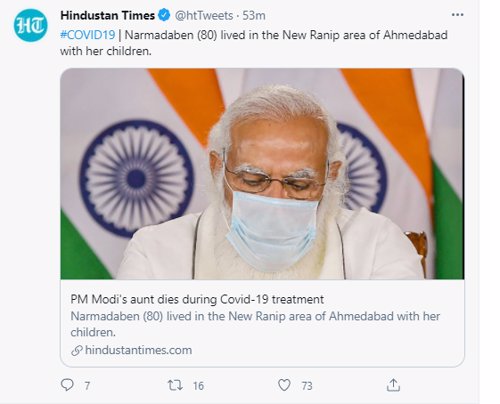This screenshot has height=404, width=500.
Task: Click the like count 73
Action: tap(307, 386)
